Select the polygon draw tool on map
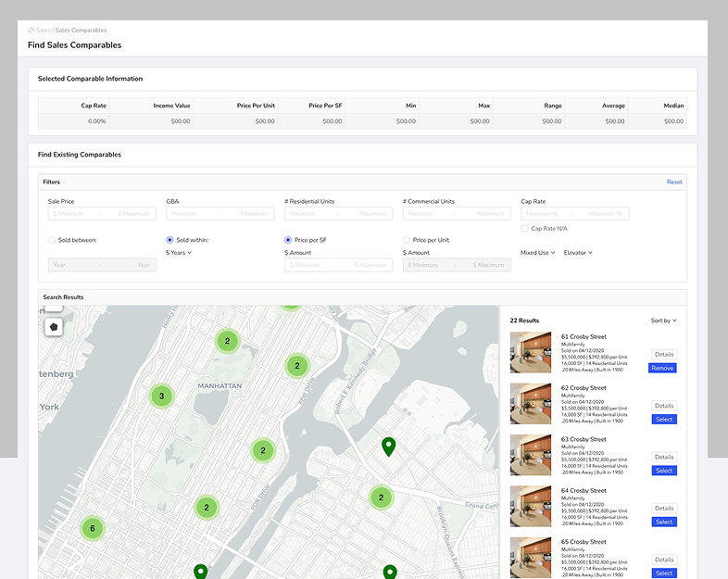Image resolution: width=728 pixels, height=579 pixels. [x=54, y=327]
